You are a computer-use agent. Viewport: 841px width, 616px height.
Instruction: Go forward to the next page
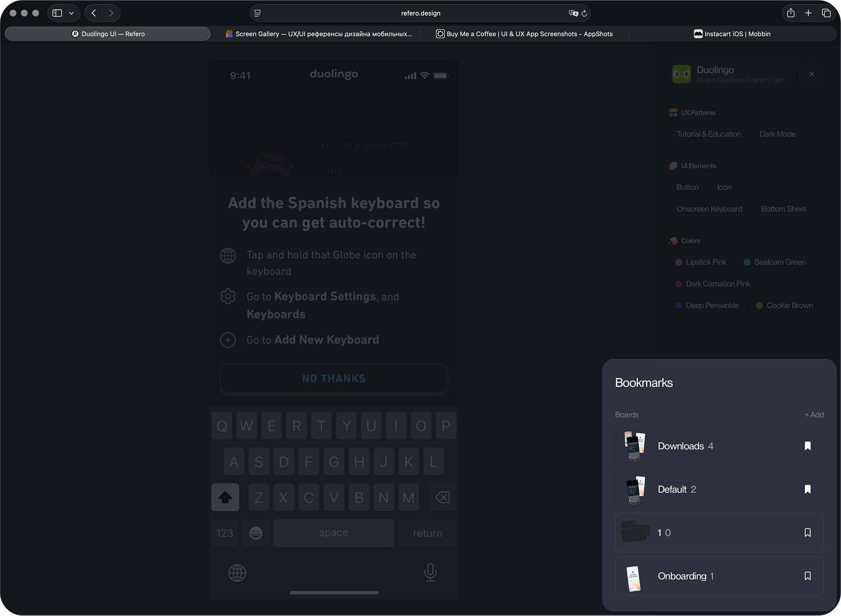point(111,13)
